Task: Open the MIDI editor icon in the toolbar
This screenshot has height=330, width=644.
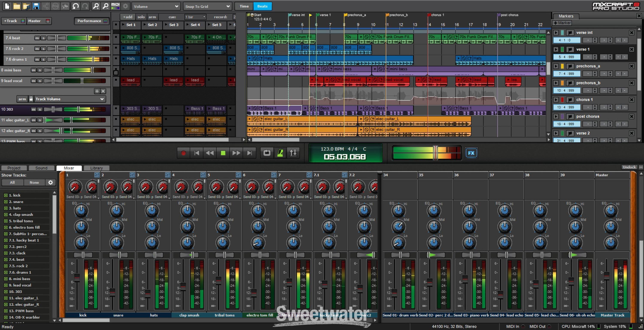Action: pyautogui.click(x=115, y=6)
